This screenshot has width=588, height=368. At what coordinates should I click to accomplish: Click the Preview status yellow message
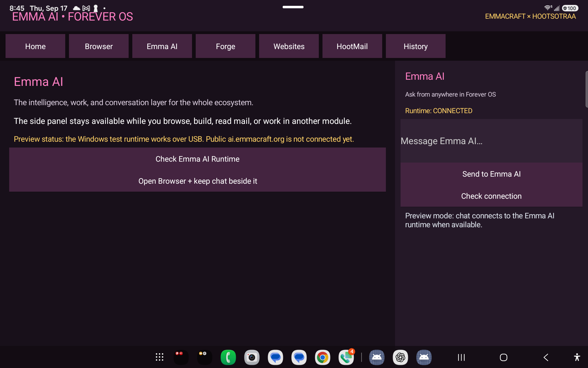(184, 139)
